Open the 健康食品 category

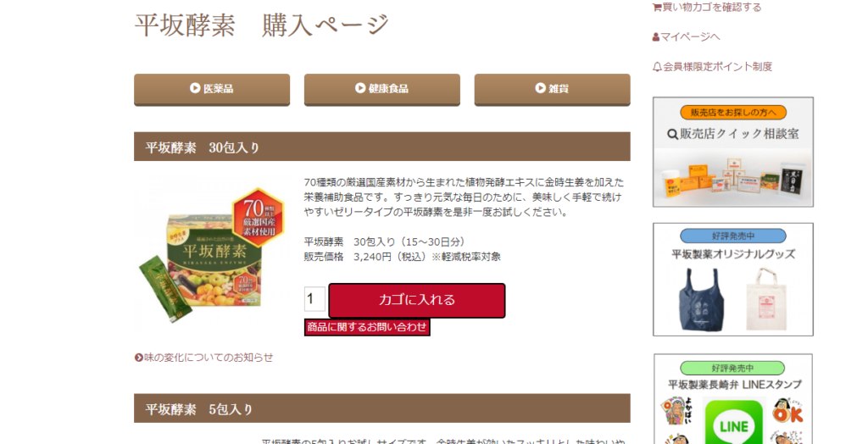tap(382, 89)
